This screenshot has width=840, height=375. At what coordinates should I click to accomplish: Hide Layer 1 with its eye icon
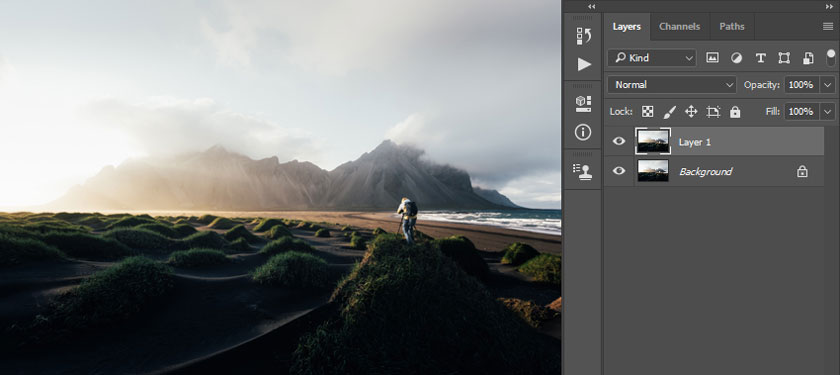coord(619,141)
